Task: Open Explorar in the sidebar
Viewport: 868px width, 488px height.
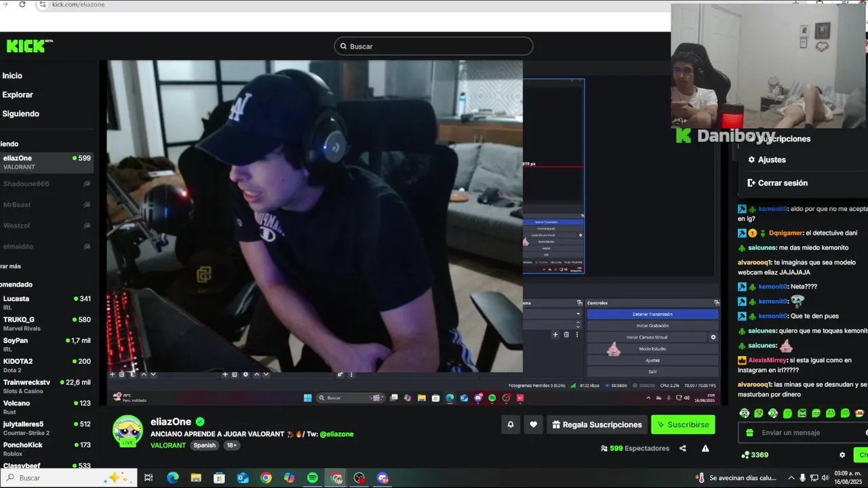Action: click(x=18, y=95)
